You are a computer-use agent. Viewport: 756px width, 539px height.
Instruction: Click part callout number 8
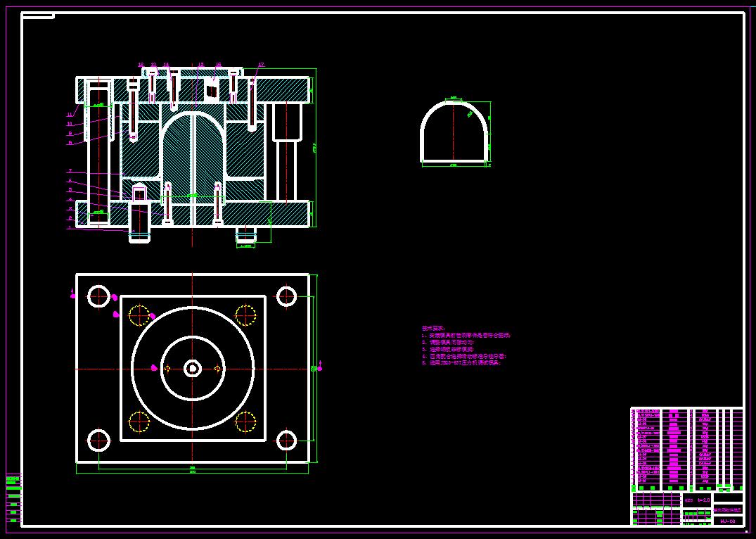point(70,142)
